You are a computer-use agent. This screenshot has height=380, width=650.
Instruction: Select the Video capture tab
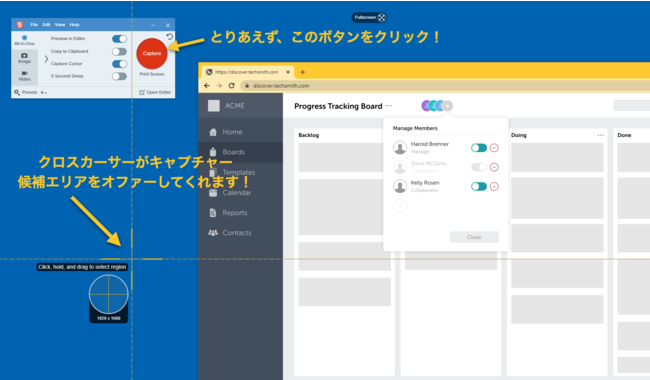click(24, 76)
